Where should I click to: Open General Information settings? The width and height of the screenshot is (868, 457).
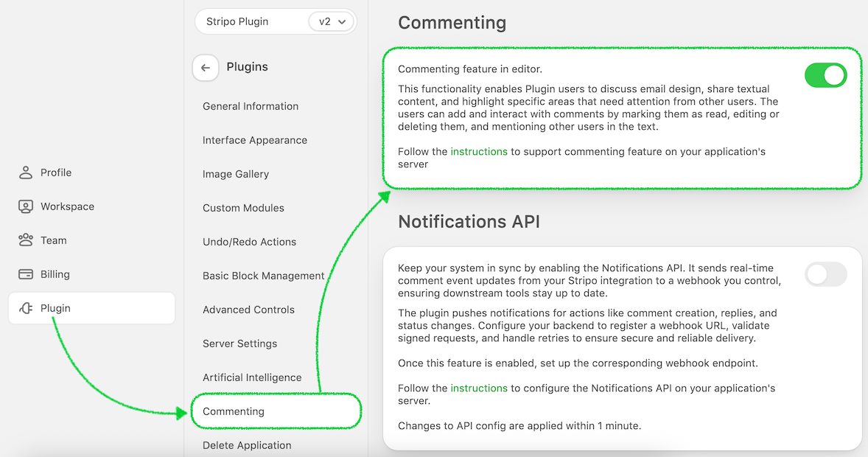pos(251,106)
